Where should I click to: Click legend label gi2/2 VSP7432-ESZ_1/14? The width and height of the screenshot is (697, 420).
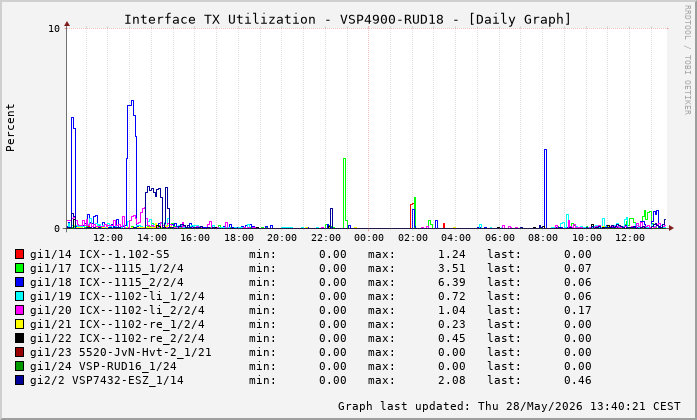(107, 380)
